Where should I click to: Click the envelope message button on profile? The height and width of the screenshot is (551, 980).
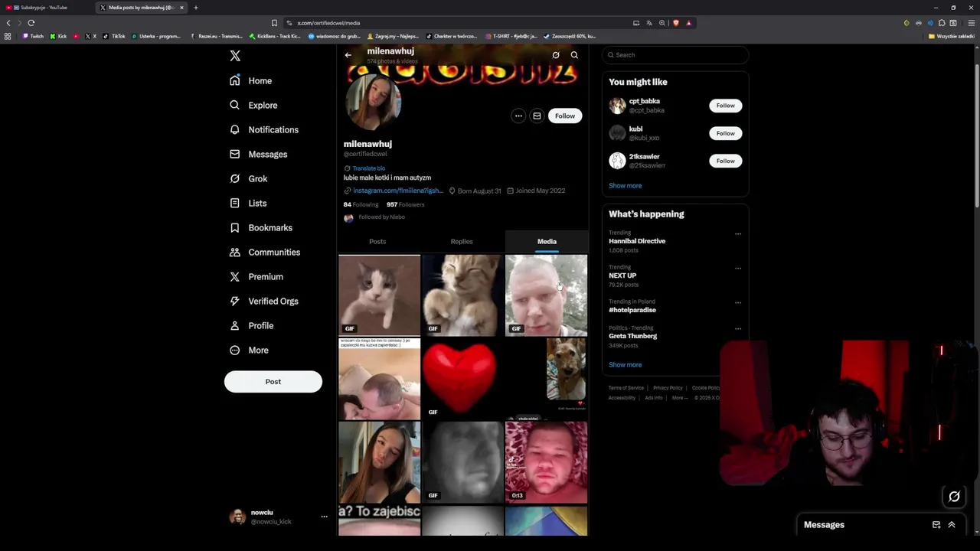(x=537, y=116)
